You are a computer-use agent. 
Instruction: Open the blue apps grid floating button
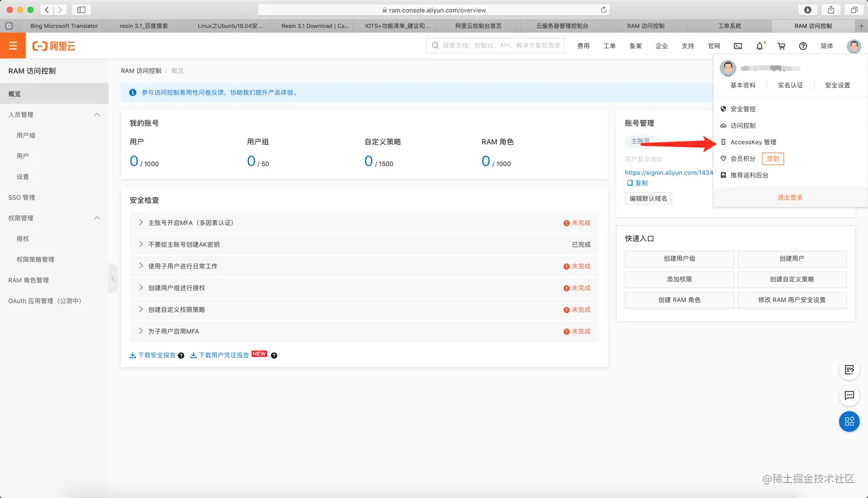point(849,421)
